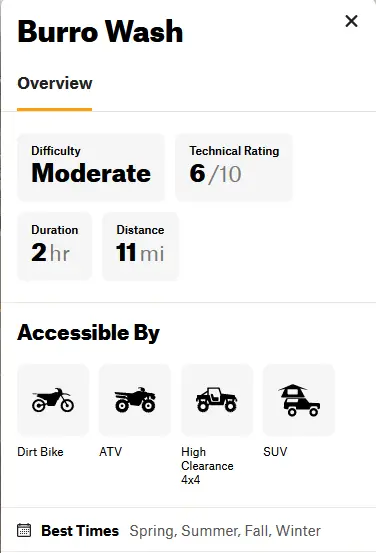Select the SUV with rooftop tent icon

pyautogui.click(x=299, y=400)
